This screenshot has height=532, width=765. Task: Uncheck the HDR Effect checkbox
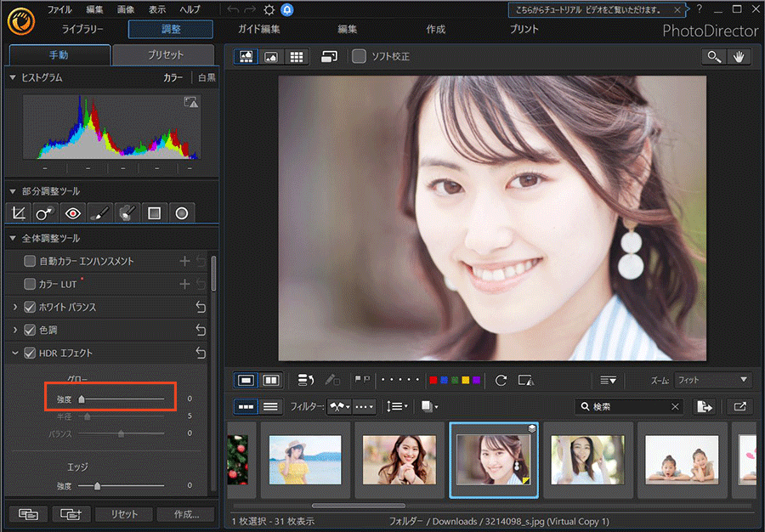30,353
